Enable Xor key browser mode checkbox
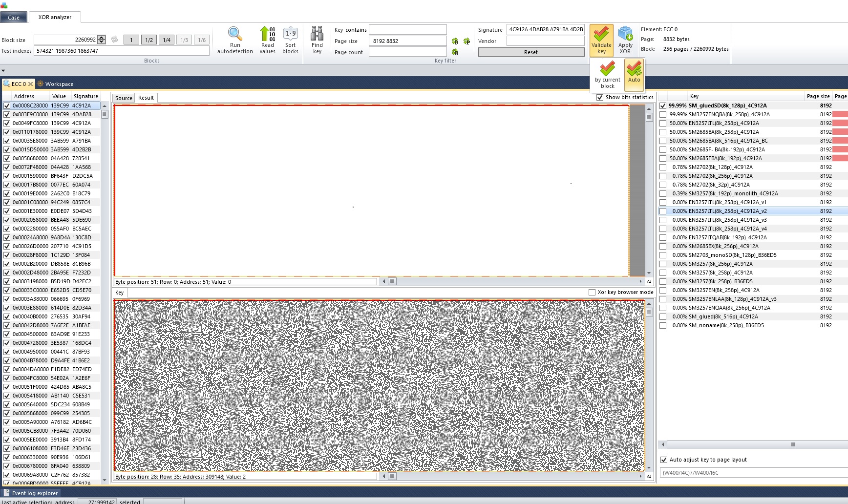 (592, 292)
